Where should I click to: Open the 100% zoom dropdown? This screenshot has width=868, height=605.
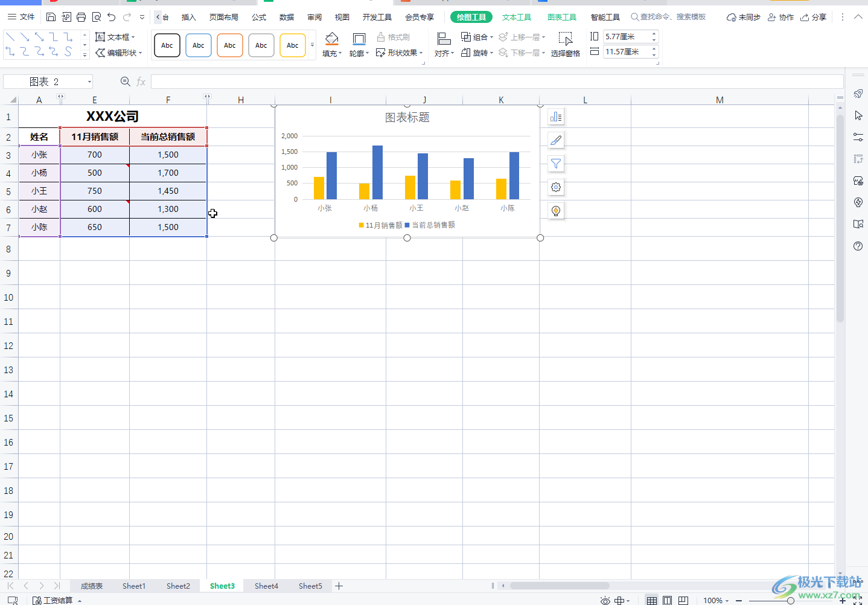click(716, 600)
